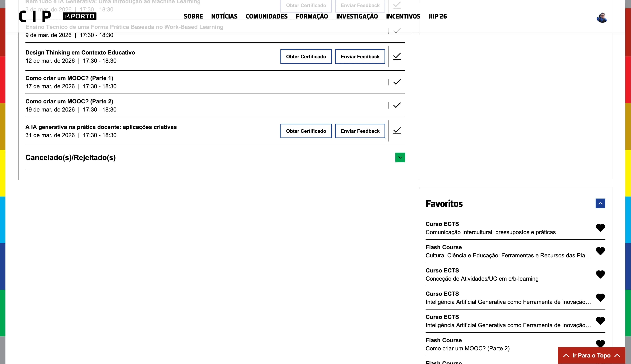631x364 pixels.
Task: Open the INCENTIVOS menu
Action: click(403, 17)
